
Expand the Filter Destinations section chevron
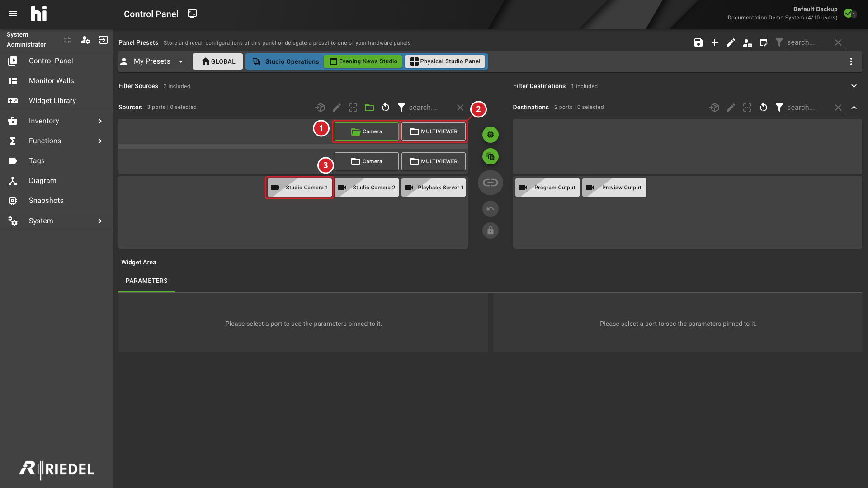click(854, 86)
